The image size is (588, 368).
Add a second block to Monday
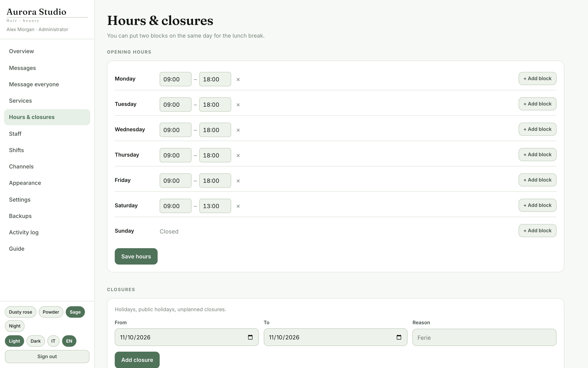537,78
